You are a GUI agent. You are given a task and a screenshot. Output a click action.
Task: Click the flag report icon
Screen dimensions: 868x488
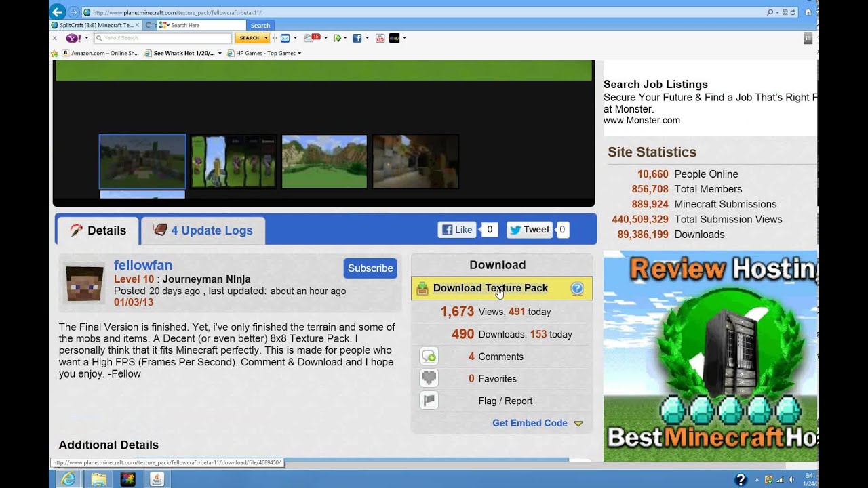click(429, 401)
